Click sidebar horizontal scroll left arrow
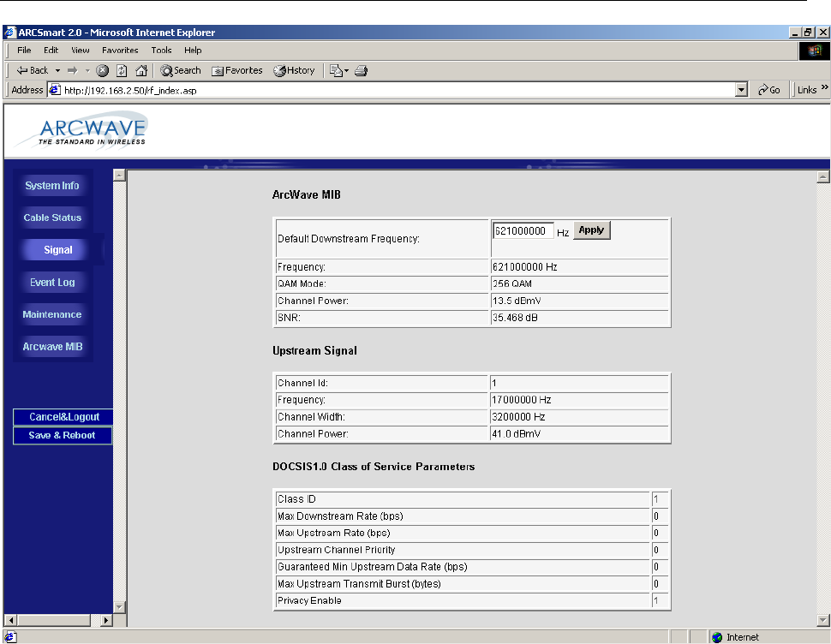 pos(10,620)
